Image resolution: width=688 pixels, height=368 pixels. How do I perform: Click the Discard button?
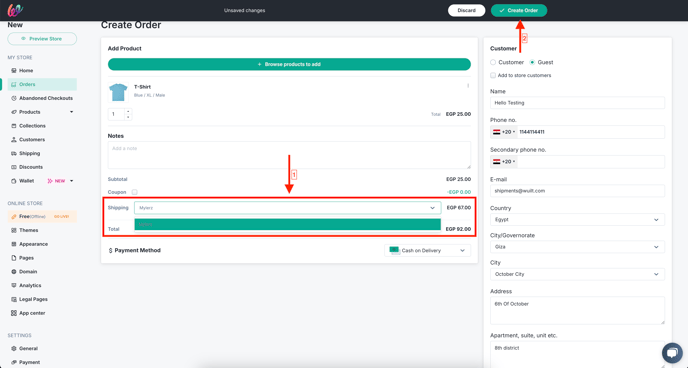pos(466,11)
